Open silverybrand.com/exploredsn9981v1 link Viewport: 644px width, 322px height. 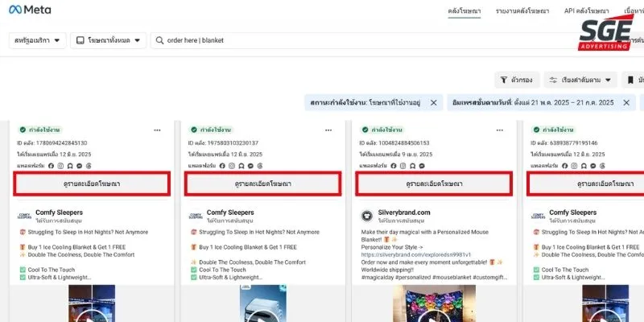(416, 254)
